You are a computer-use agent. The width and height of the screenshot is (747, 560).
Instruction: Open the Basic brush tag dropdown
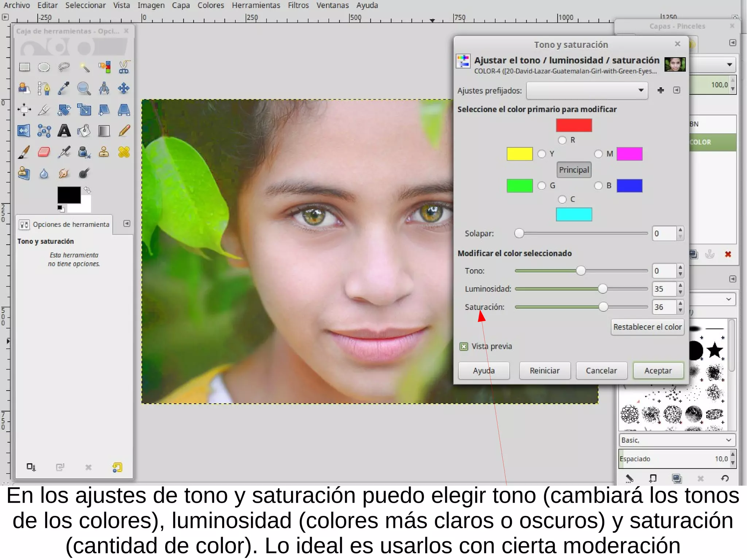click(677, 440)
